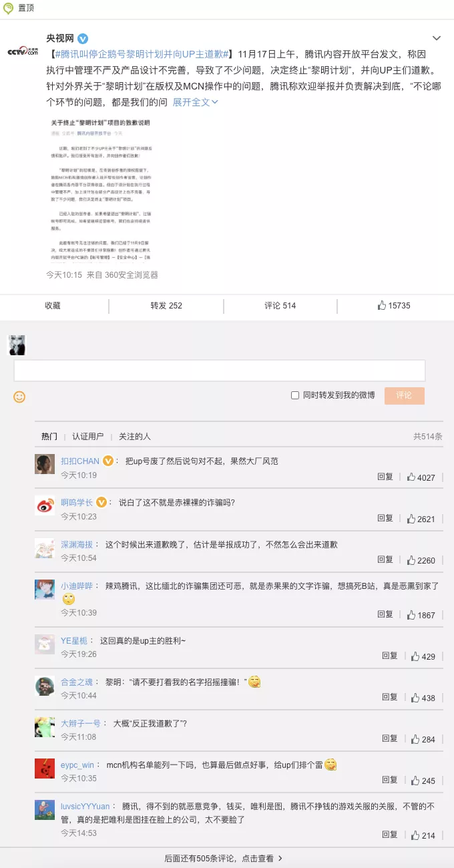Reply to 小迪哔哔's comment
Screen dimensions: 454x868
[x=385, y=614]
